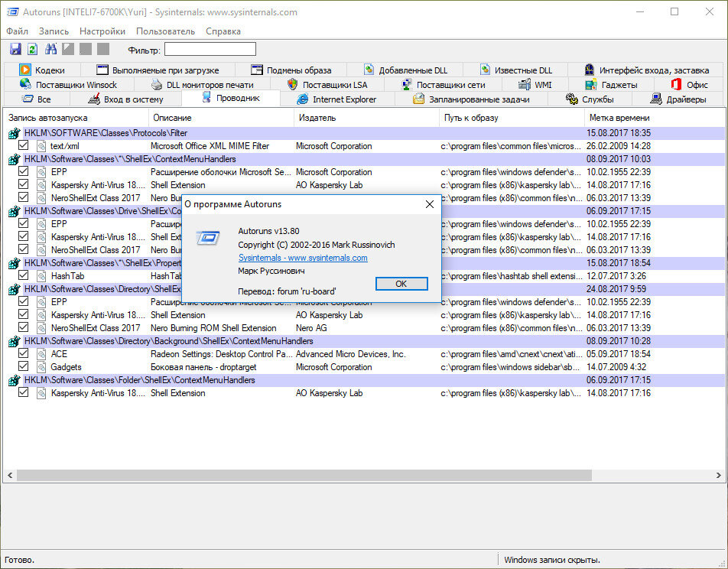Uncheck NeroShellExt under Directory\ShellEx

click(x=23, y=327)
